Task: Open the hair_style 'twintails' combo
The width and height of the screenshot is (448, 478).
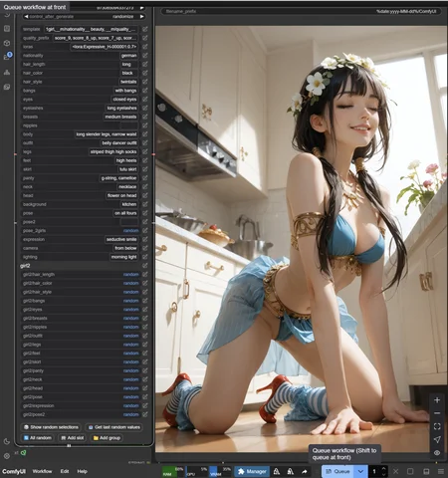Action: coord(128,82)
